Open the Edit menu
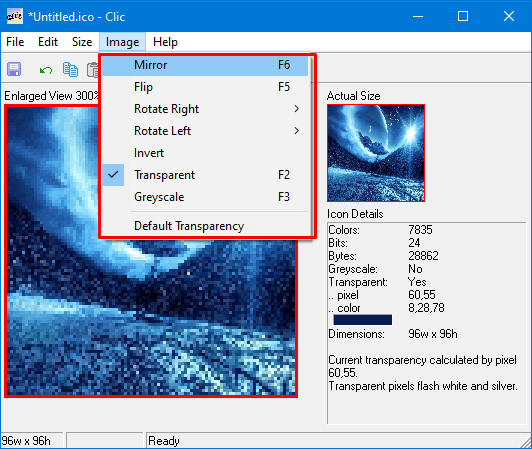532x449 pixels. (48, 42)
